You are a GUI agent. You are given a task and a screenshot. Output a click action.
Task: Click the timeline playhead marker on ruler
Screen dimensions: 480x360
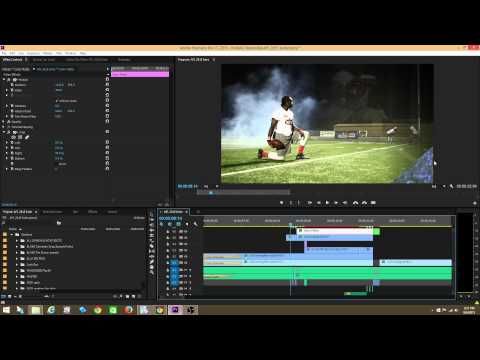click(x=290, y=224)
